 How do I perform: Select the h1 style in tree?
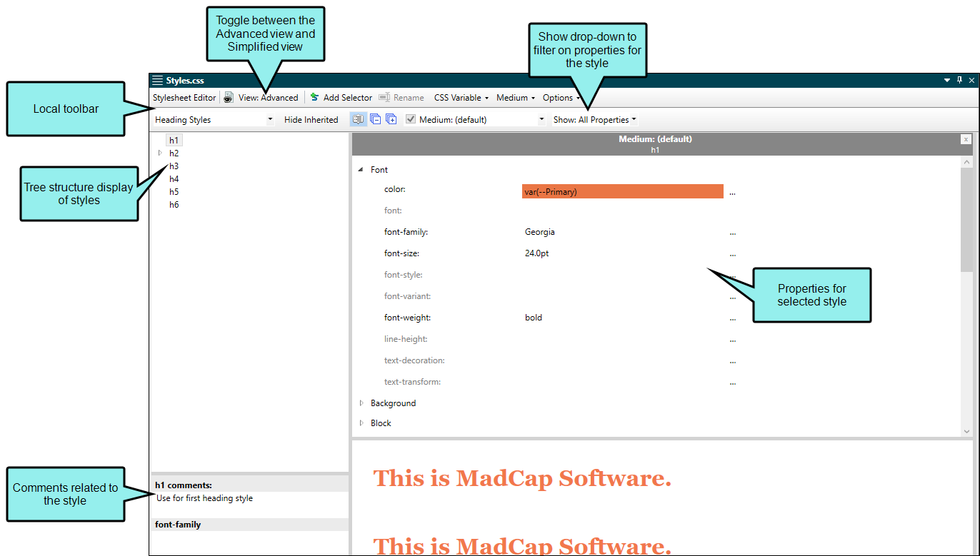pos(174,141)
